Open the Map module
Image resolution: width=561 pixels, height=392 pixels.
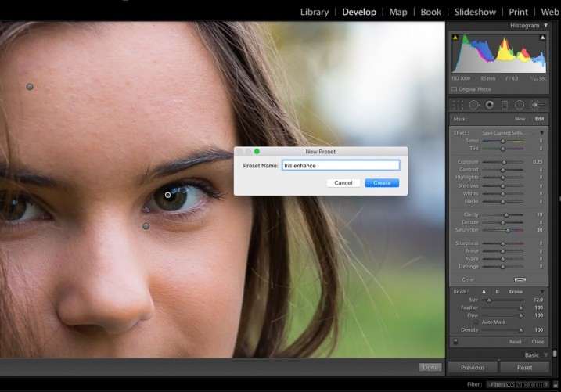point(398,12)
